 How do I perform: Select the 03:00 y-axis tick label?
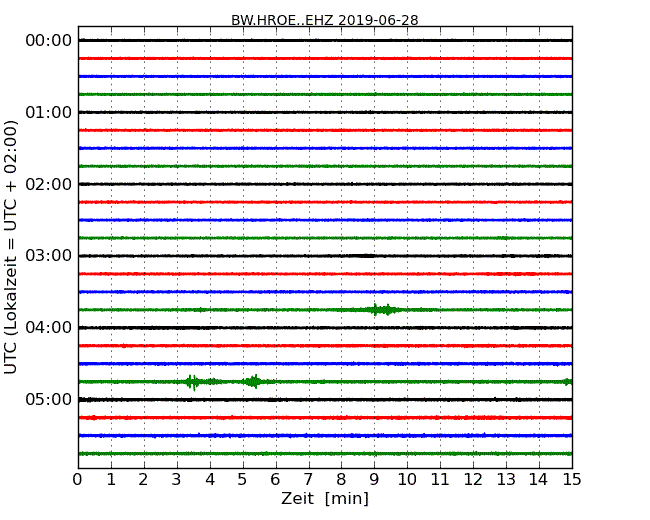(x=49, y=255)
